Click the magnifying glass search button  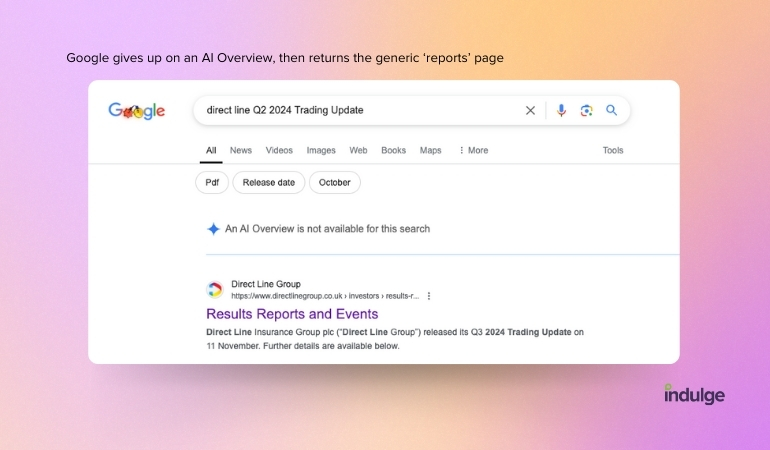pyautogui.click(x=611, y=110)
